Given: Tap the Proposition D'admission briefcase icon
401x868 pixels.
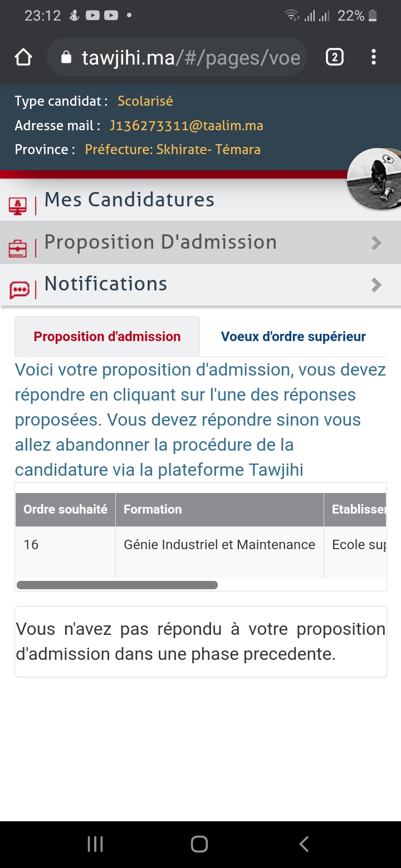Looking at the screenshot, I should 18,248.
